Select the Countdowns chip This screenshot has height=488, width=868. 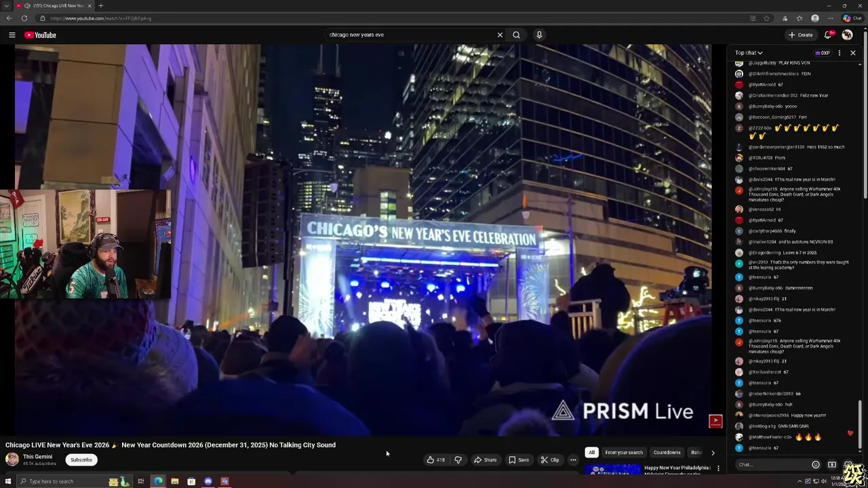[x=667, y=453]
